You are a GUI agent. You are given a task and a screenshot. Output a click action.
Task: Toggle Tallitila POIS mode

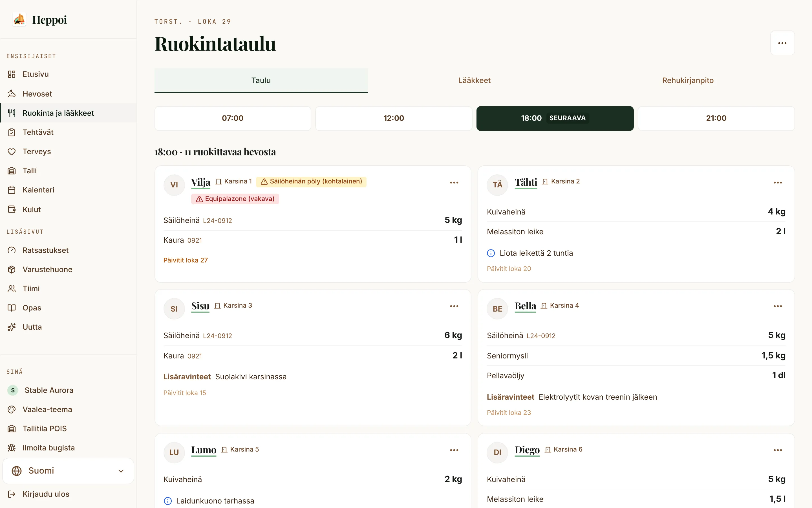[68, 429]
